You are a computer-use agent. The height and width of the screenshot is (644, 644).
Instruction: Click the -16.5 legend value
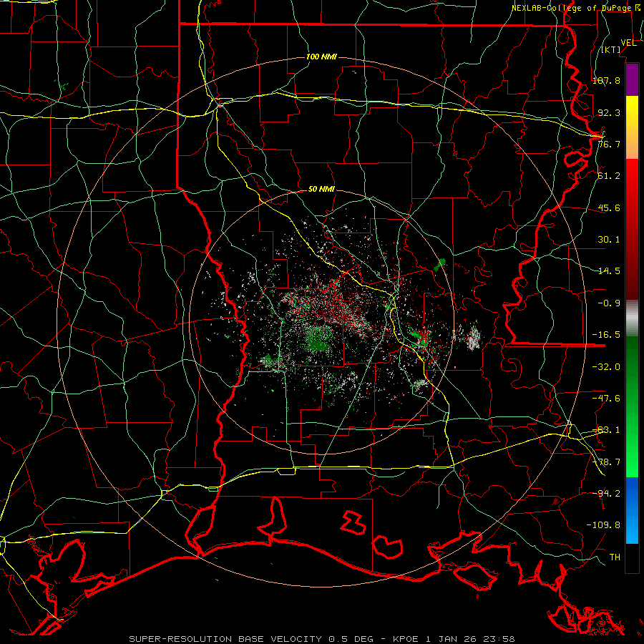(606, 335)
